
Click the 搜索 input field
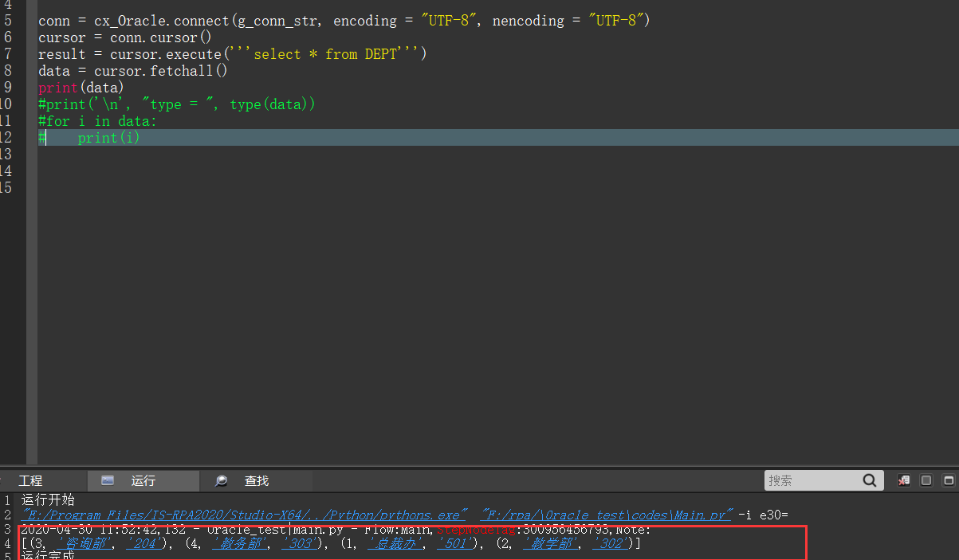(x=813, y=480)
